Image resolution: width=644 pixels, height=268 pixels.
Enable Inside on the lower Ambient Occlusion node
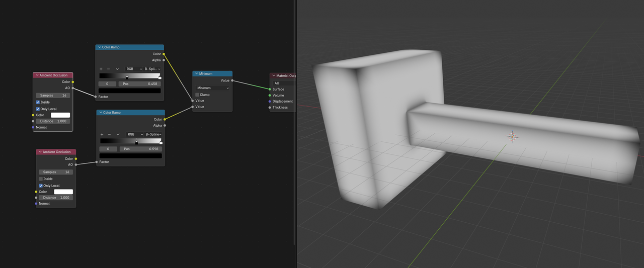point(41,178)
